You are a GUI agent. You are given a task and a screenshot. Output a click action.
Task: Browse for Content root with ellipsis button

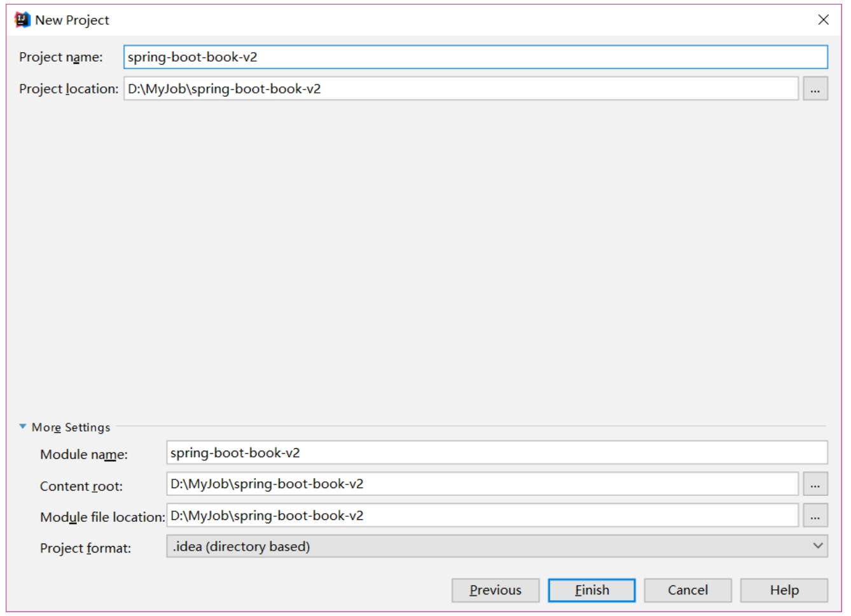[815, 484]
